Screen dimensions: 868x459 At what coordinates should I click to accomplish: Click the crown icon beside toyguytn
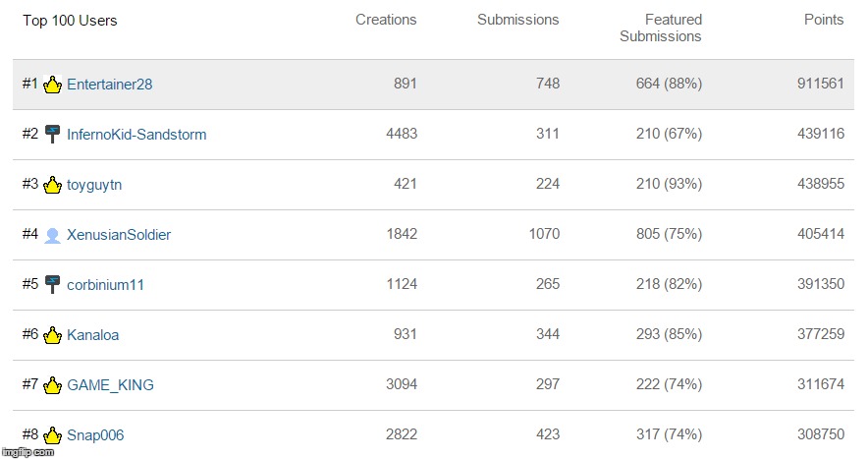[53, 185]
